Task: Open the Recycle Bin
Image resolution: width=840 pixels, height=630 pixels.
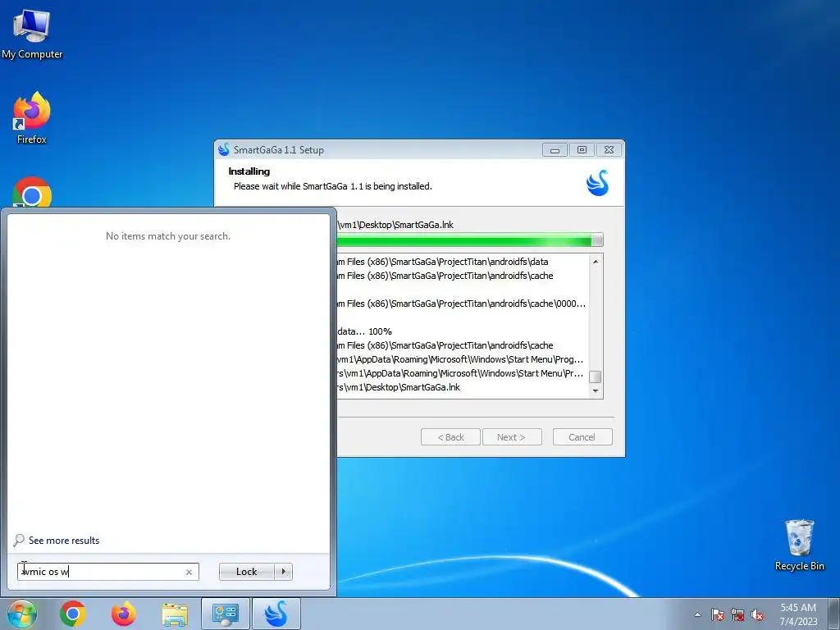Action: click(799, 546)
